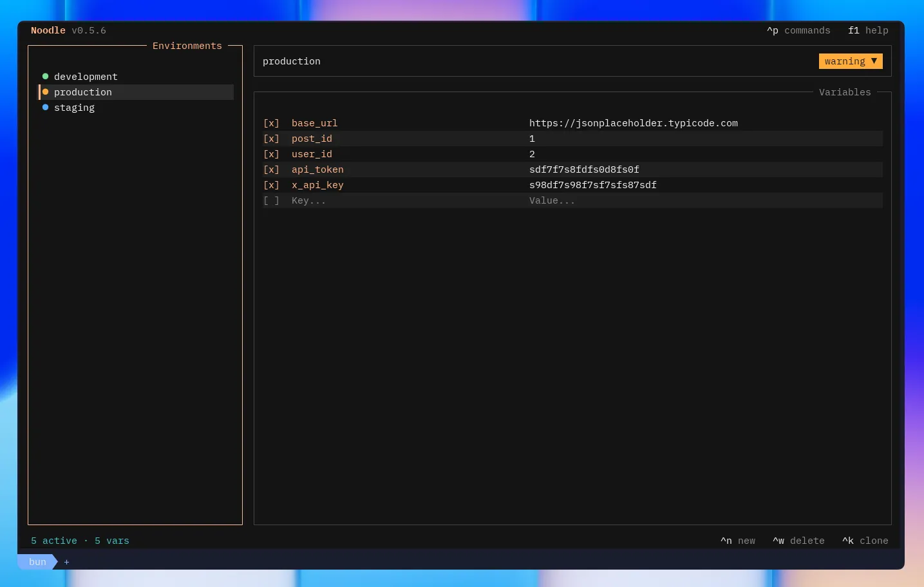
Task: Click the x_api_key key name
Action: [x=317, y=185]
